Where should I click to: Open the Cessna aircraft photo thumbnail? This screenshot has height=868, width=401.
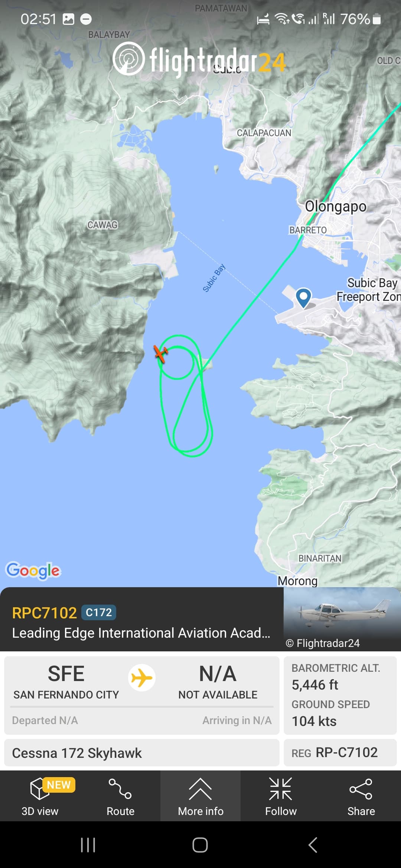click(x=342, y=619)
